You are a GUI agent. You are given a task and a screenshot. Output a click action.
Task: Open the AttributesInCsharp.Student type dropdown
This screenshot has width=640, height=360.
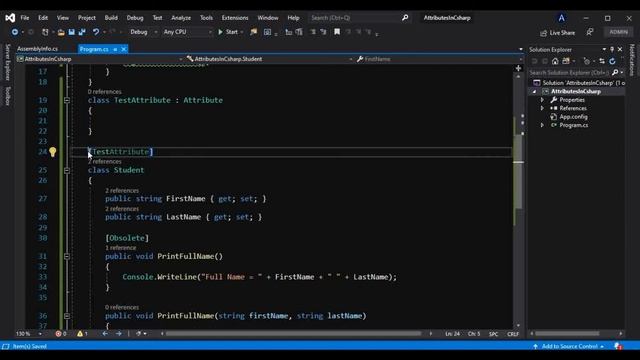pyautogui.click(x=269, y=59)
